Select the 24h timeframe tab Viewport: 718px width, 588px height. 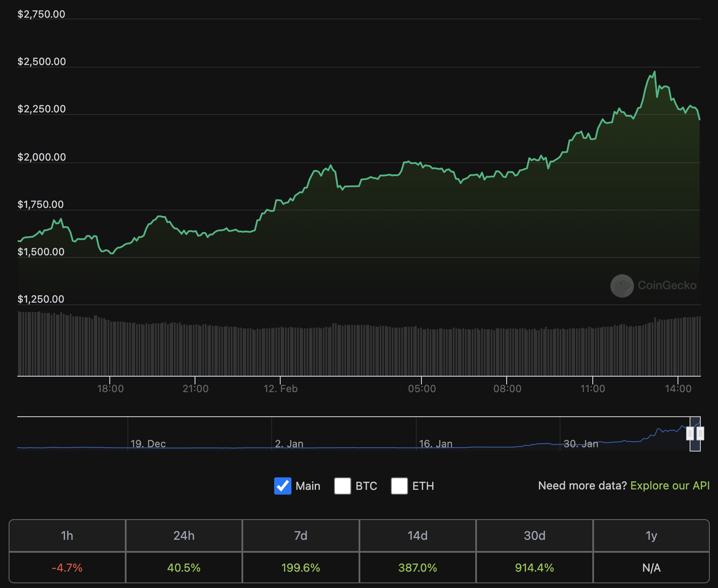coord(184,535)
